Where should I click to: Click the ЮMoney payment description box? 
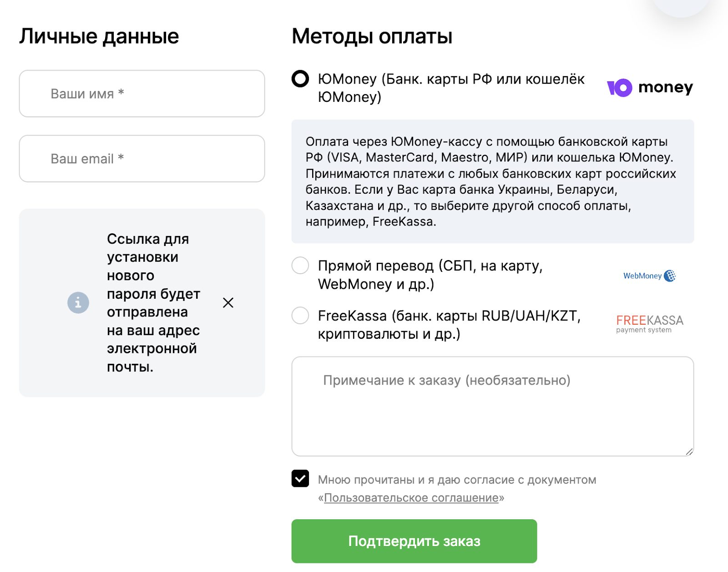[492, 181]
